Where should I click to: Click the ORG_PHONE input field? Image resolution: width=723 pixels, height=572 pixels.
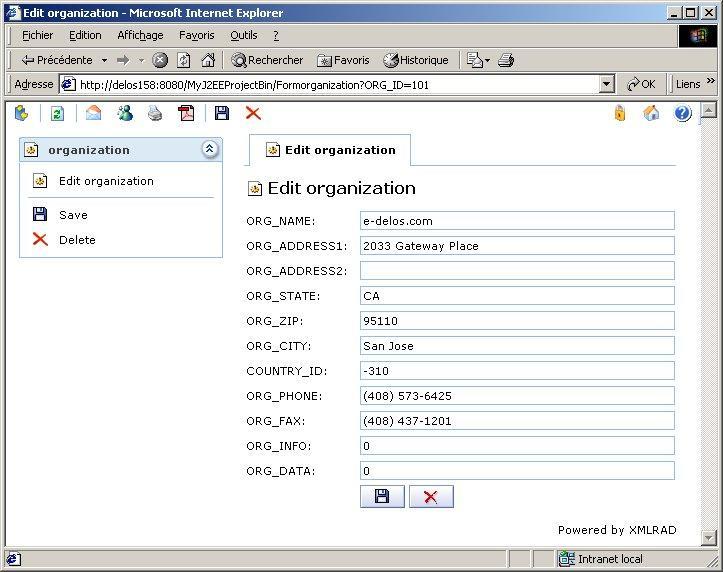click(x=517, y=396)
